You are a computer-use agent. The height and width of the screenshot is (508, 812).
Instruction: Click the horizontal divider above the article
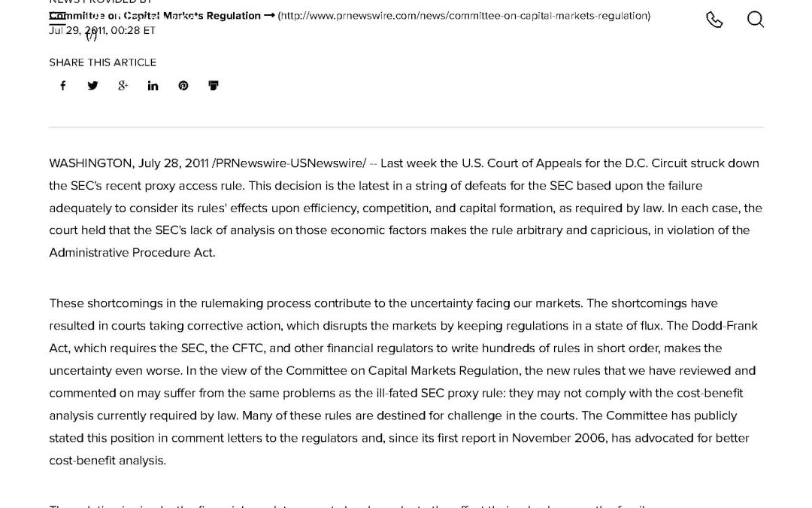click(x=406, y=124)
